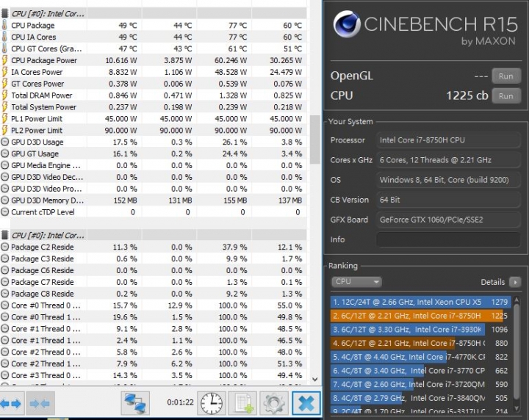This screenshot has width=529, height=420.
Task: Click ranking list scroll up arrow
Action: (517, 300)
